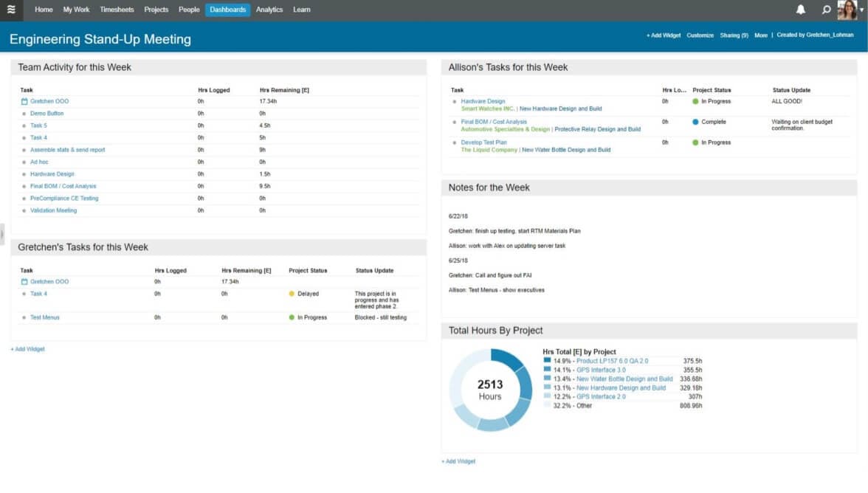The image size is (868, 493).
Task: Click legend swatch for New Water Bottle Design
Action: pyautogui.click(x=547, y=378)
